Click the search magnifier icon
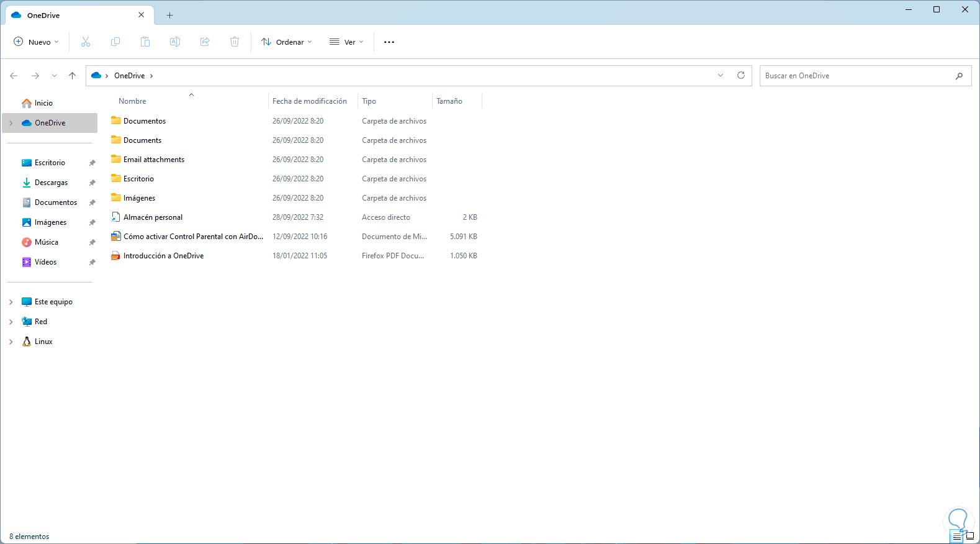Viewport: 980px width, 544px height. coord(960,76)
